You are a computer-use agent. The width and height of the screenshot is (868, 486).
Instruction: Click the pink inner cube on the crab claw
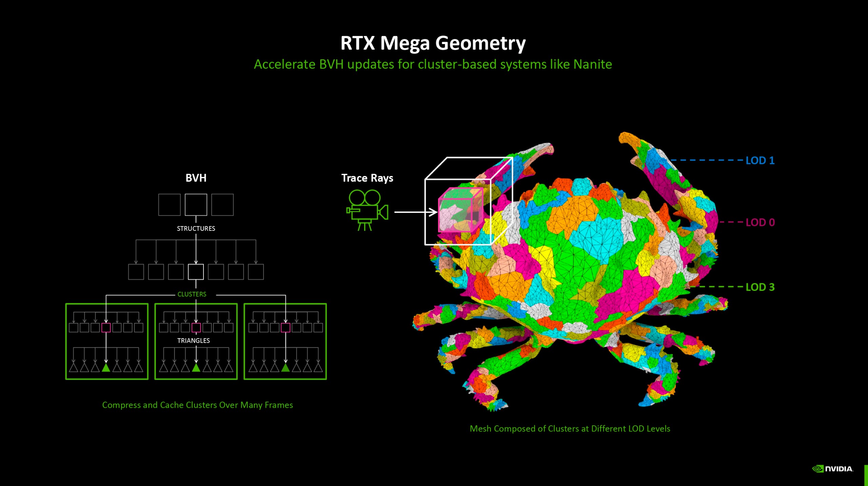coord(461,210)
